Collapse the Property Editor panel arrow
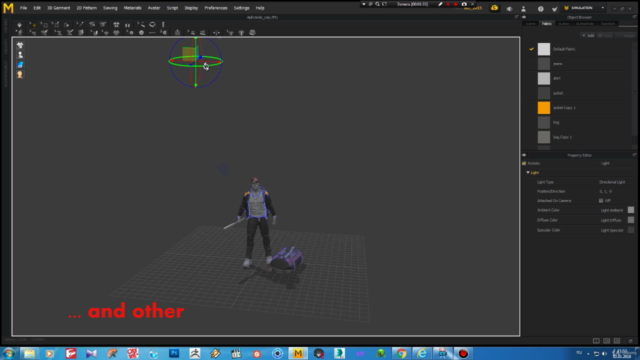The height and width of the screenshot is (360, 640). pyautogui.click(x=524, y=155)
